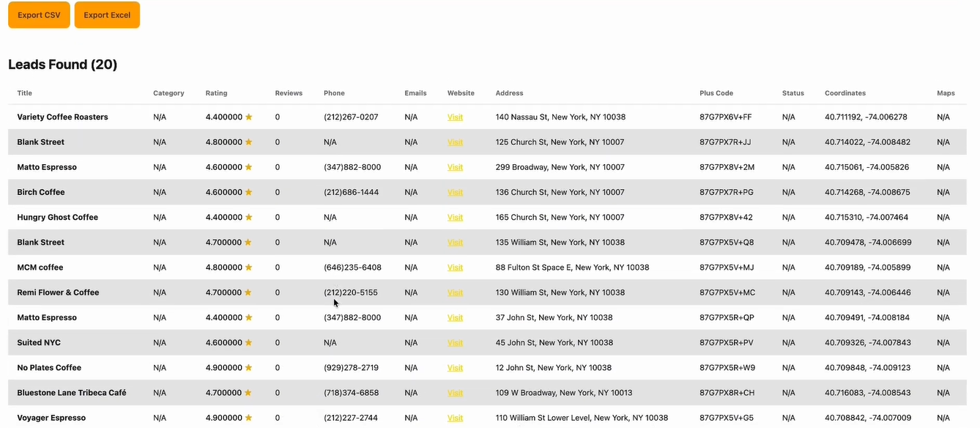The image size is (980, 428).
Task: Click address 109 W Broadway, New York
Action: click(x=564, y=393)
